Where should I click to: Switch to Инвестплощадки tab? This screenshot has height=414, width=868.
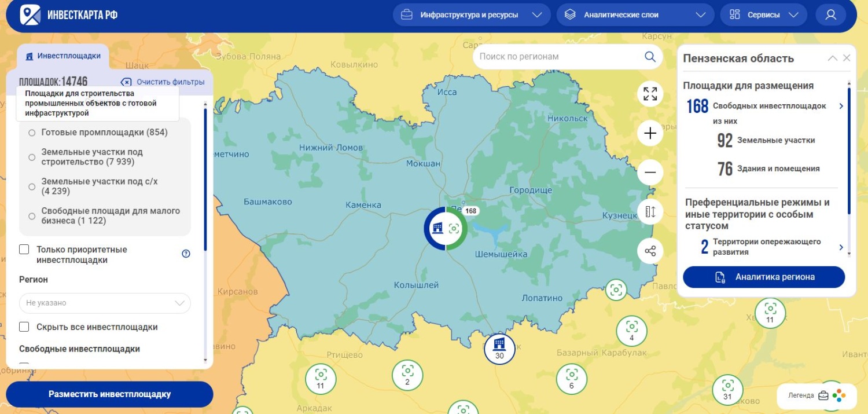coord(63,56)
